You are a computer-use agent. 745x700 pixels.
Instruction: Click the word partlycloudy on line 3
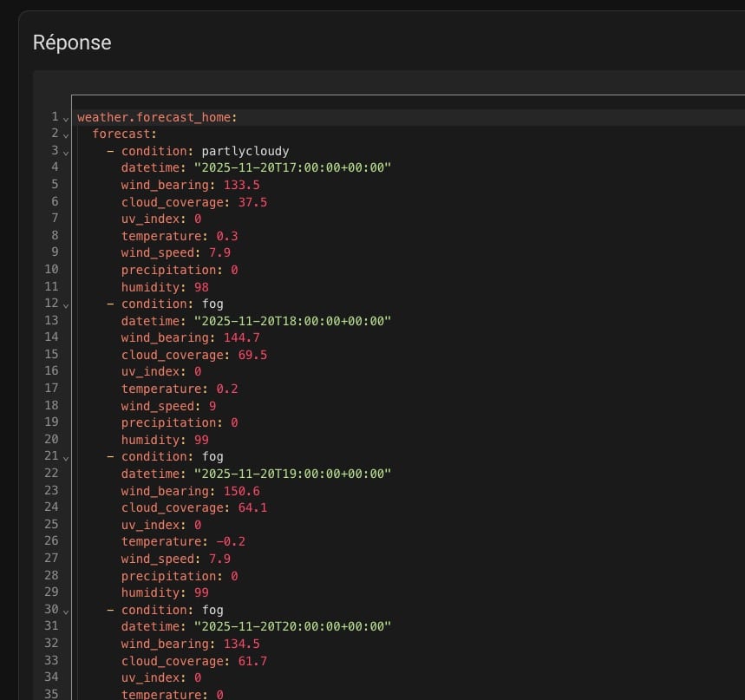click(x=245, y=151)
